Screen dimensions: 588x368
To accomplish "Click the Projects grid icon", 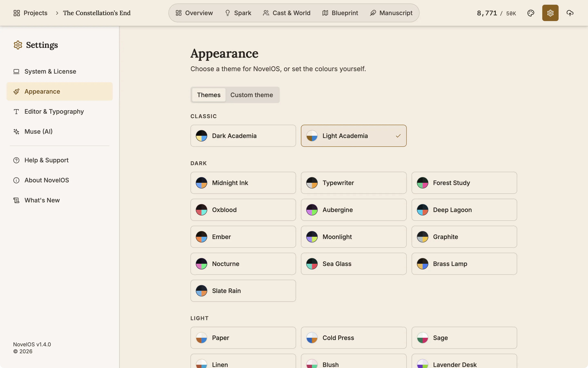I will [17, 13].
